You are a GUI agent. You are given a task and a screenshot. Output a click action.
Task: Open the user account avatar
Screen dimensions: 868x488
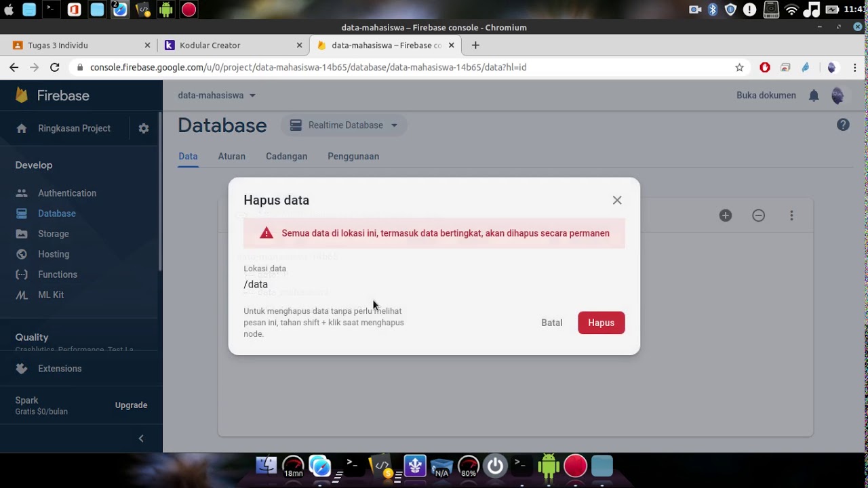[x=837, y=96]
